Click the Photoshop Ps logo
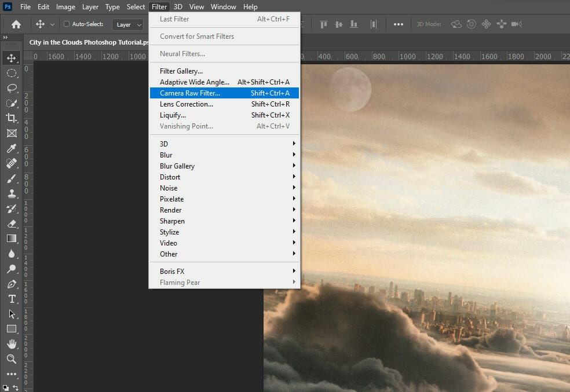This screenshot has width=570, height=392. coord(8,6)
